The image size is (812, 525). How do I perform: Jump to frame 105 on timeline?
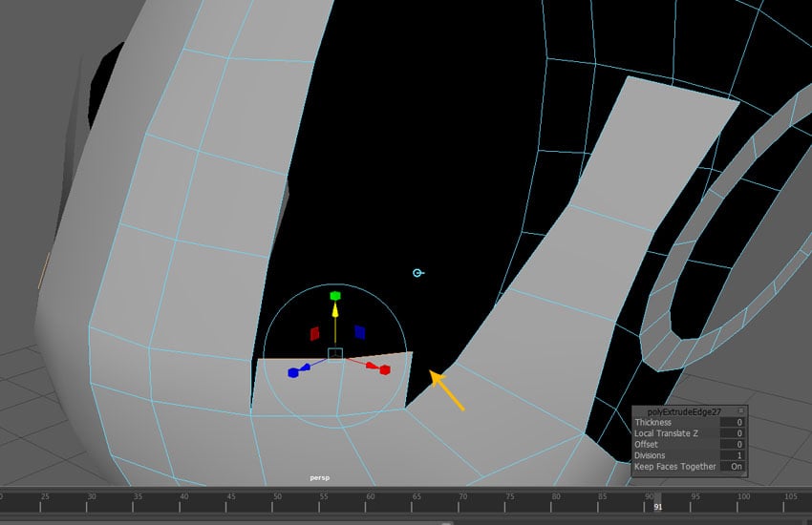pyautogui.click(x=790, y=496)
